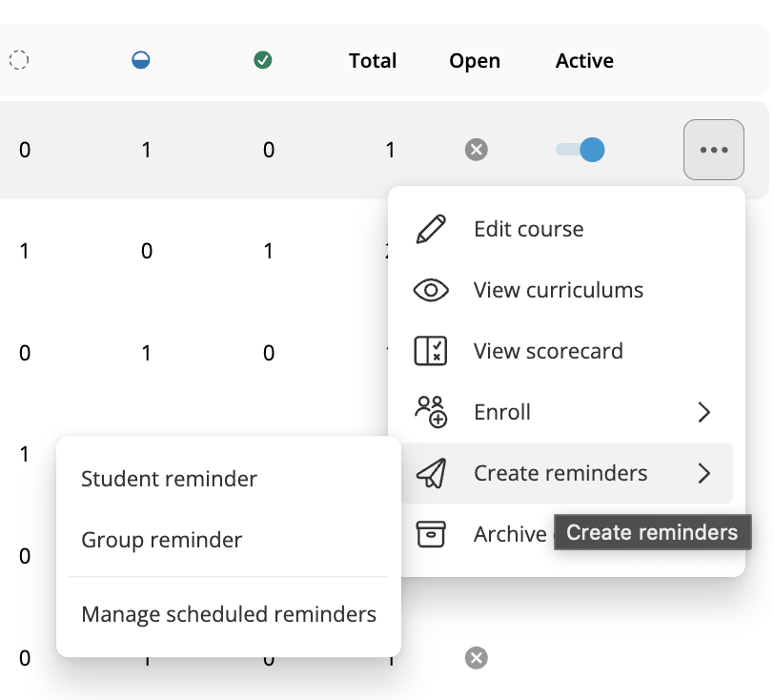Expand the Create reminders submenu chevron

[x=703, y=473]
